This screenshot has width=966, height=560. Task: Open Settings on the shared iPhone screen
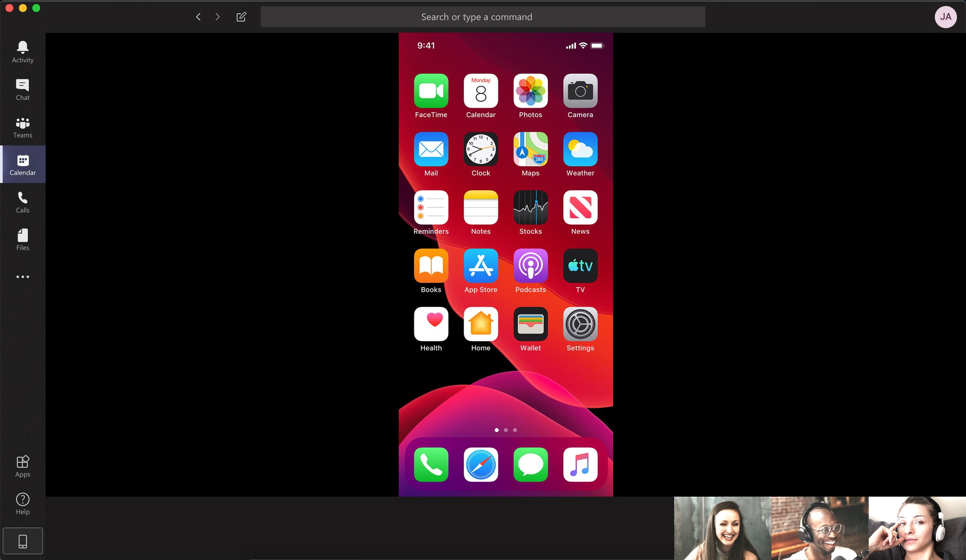[x=580, y=324]
